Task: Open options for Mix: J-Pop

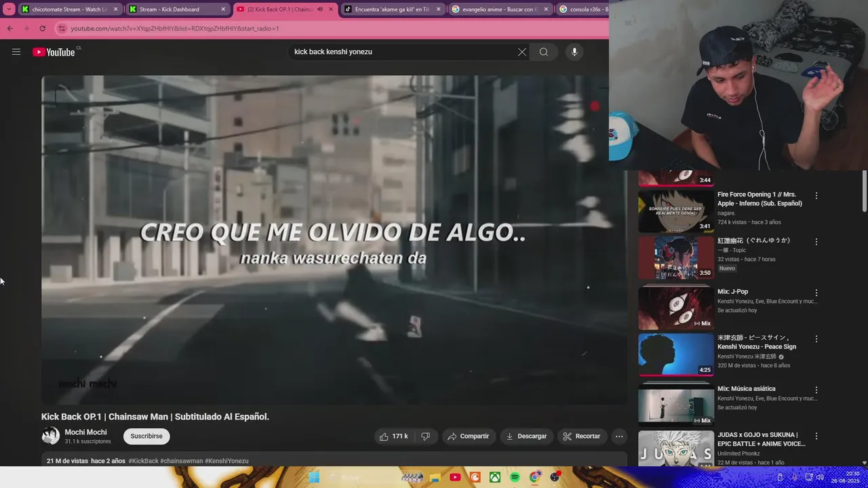Action: tap(816, 293)
